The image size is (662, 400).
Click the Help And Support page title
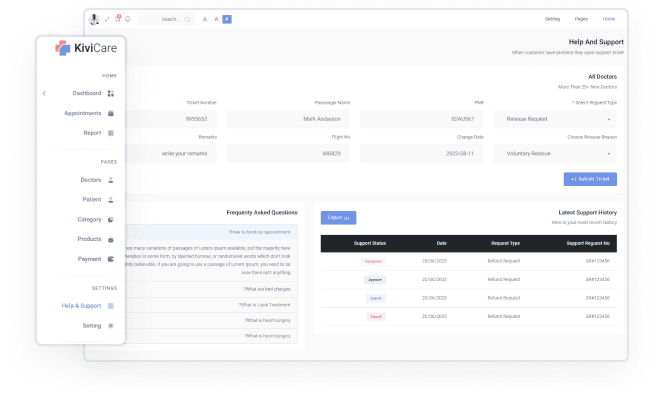tap(596, 42)
